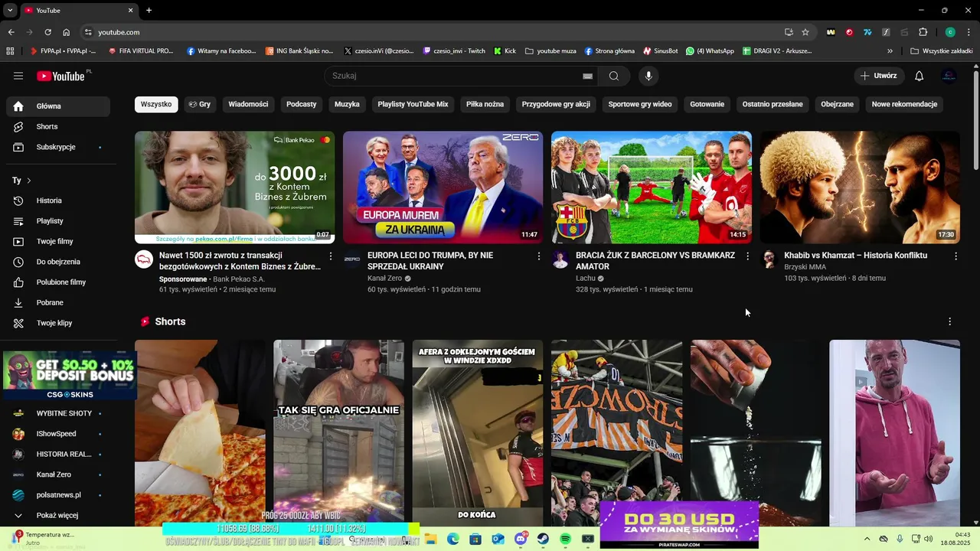Image resolution: width=980 pixels, height=551 pixels.
Task: Expand subscriptions with Pokaż więcej
Action: [58, 515]
